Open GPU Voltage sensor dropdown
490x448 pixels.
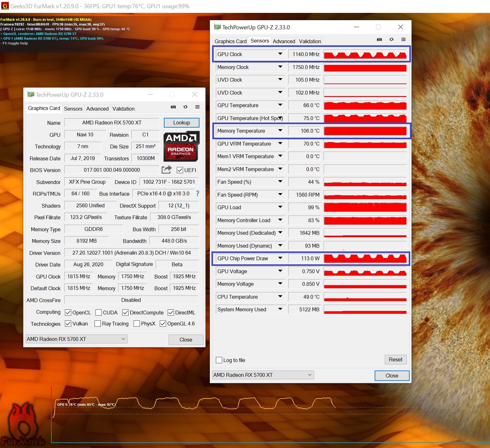click(280, 271)
